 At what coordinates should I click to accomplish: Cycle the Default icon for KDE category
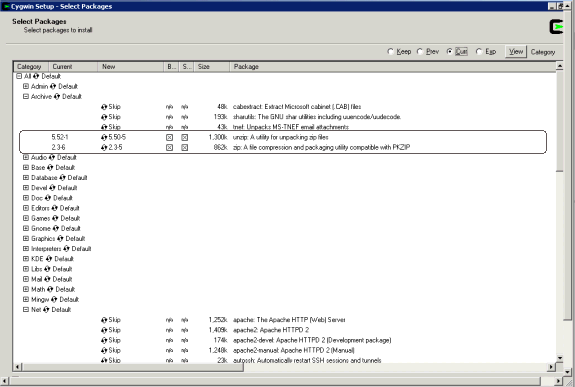click(x=49, y=259)
